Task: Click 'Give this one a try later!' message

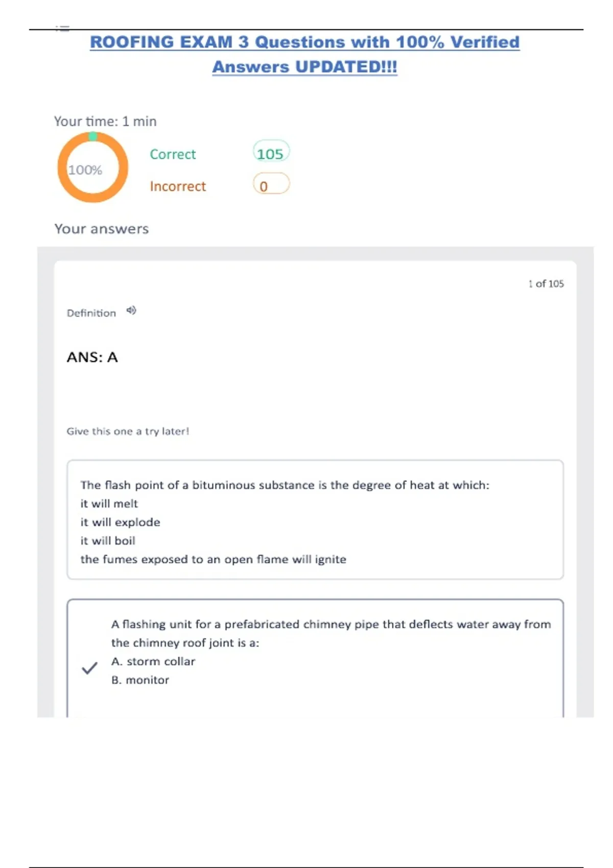Action: 128,431
